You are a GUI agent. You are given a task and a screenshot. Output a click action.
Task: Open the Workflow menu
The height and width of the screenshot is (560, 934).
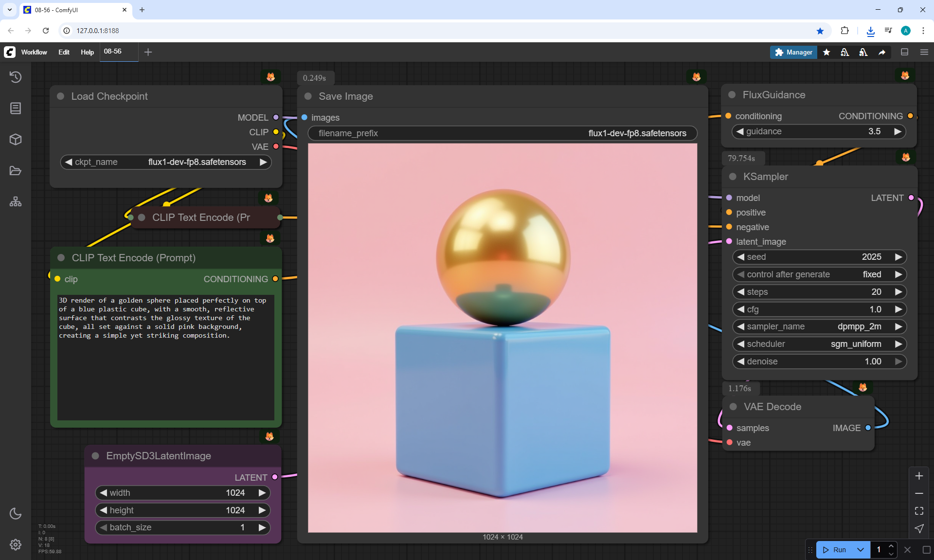34,52
